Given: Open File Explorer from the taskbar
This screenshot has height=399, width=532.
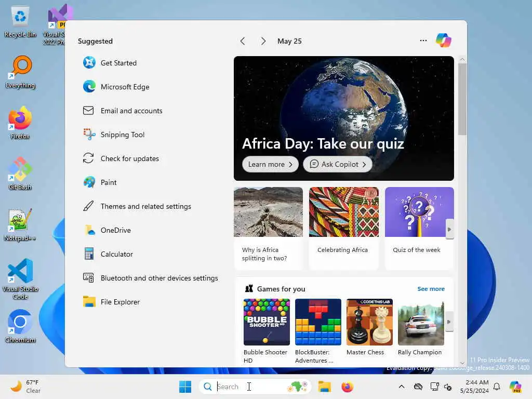Looking at the screenshot, I should coord(324,387).
